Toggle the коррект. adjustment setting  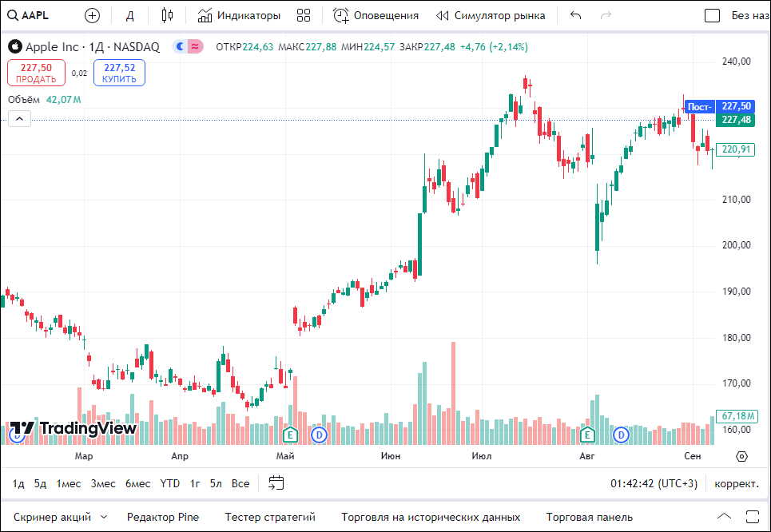tap(736, 484)
